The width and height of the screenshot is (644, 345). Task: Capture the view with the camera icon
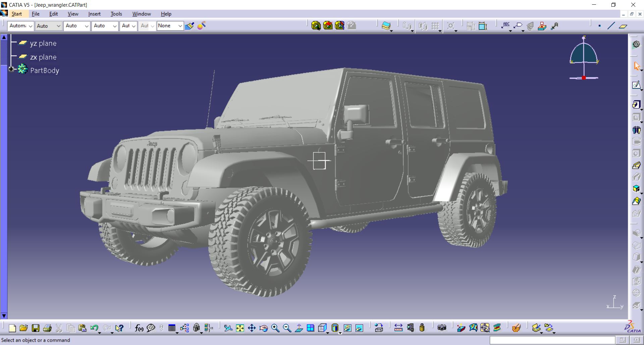pos(442,328)
